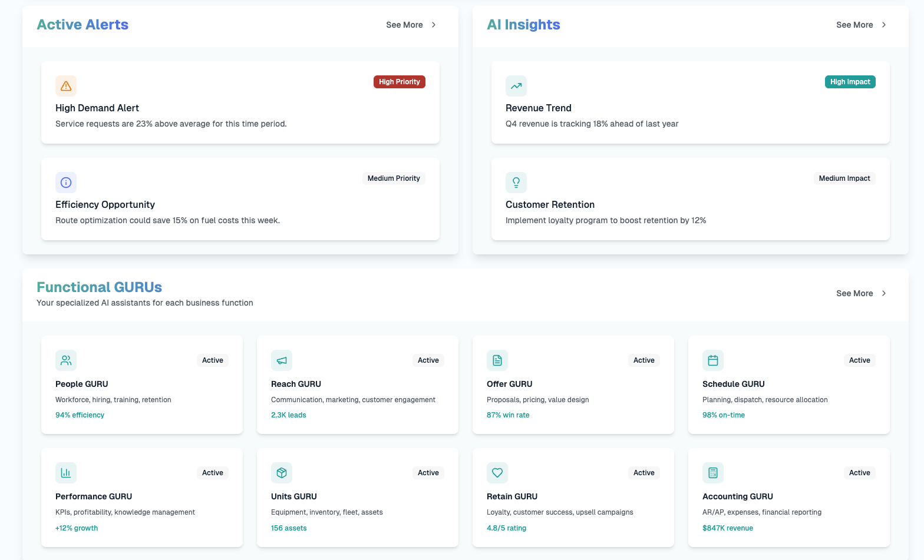Click the People GURU users icon

click(x=66, y=360)
